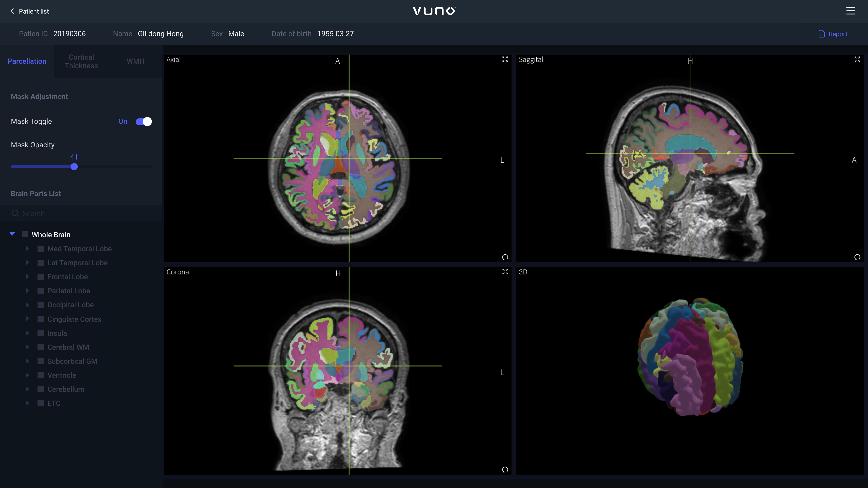Switch to the WMH tab
Viewport: 868px width, 488px height.
click(x=135, y=61)
